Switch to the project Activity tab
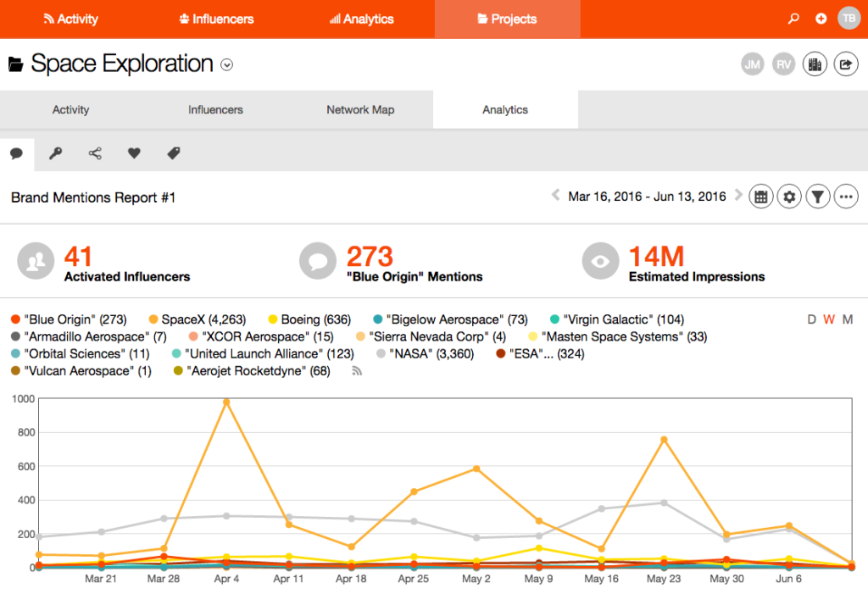The image size is (868, 594). (x=71, y=109)
